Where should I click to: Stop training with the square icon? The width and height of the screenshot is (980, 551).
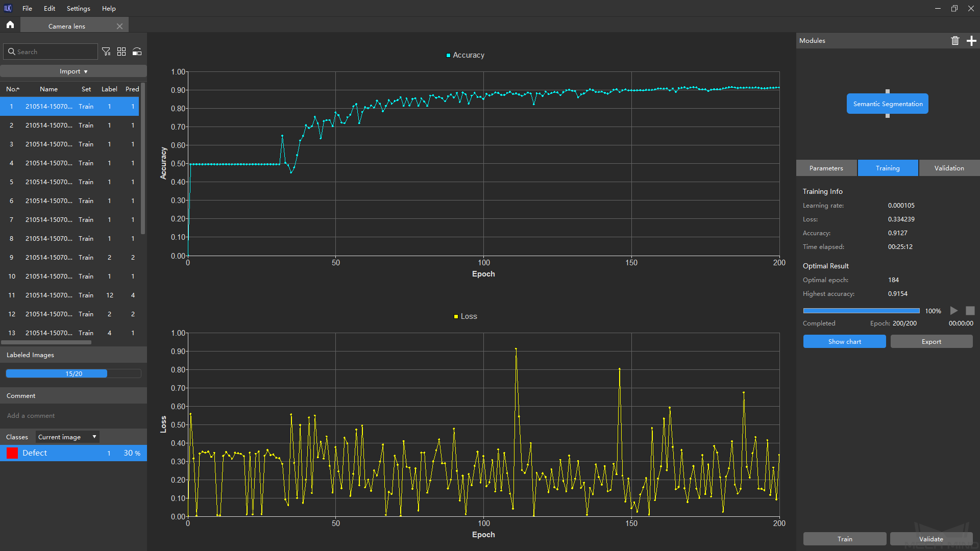pyautogui.click(x=970, y=311)
